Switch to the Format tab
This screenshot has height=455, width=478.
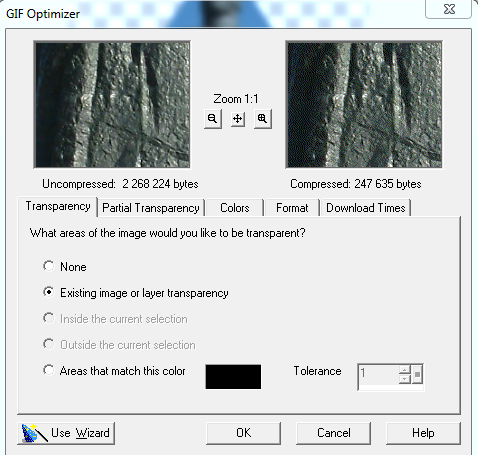click(x=292, y=208)
